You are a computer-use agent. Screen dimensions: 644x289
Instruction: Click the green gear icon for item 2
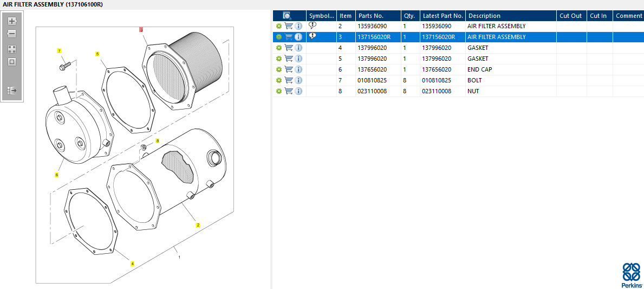click(x=279, y=26)
